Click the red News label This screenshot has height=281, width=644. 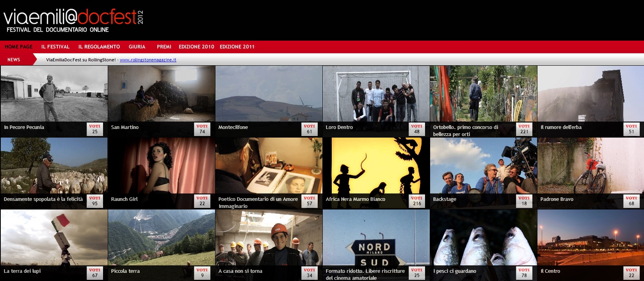tap(14, 59)
